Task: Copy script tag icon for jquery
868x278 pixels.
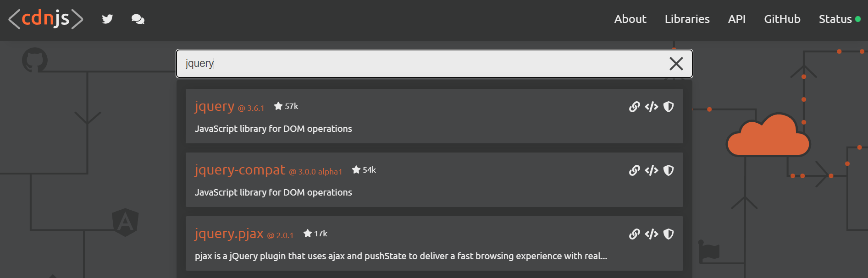Action: point(652,107)
